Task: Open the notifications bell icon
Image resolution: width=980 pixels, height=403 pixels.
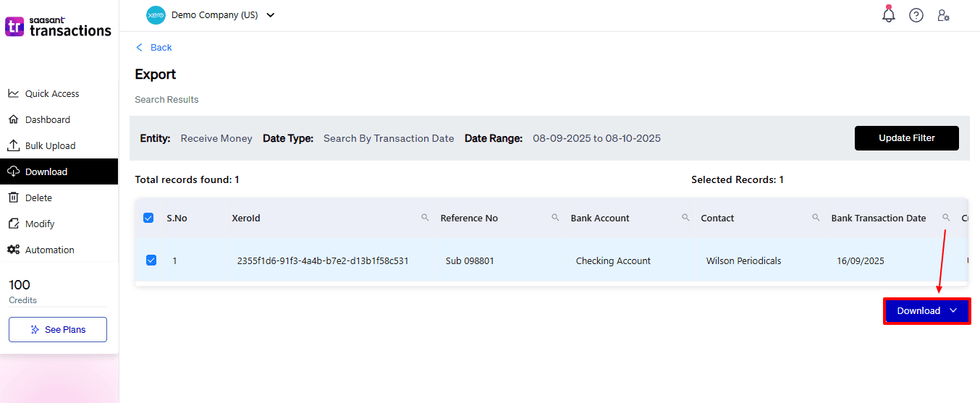Action: 889,14
